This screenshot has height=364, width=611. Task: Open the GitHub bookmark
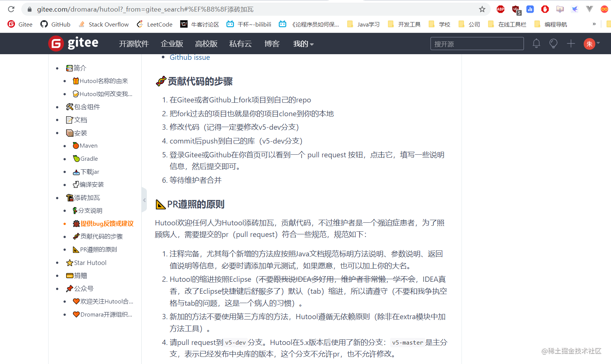point(55,24)
